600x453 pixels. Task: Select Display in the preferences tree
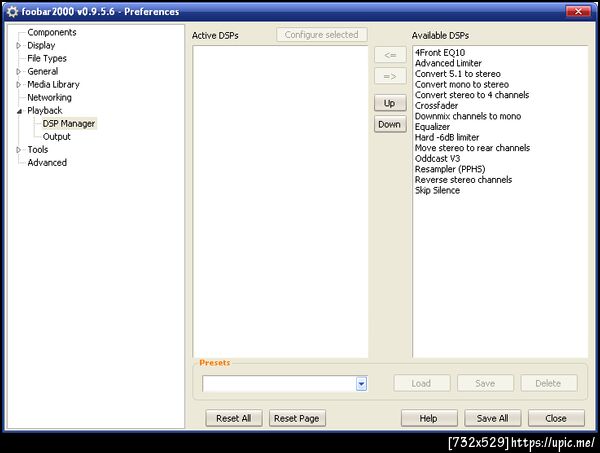point(41,46)
